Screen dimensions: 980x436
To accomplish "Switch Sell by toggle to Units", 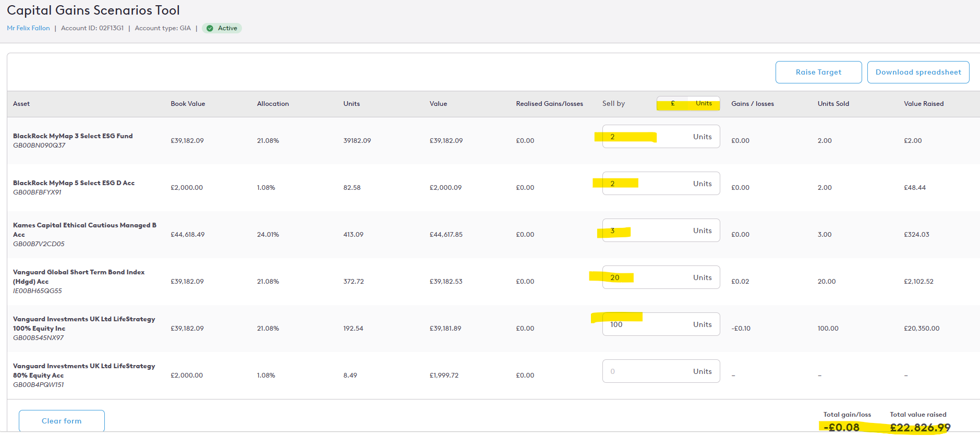I will coord(704,103).
